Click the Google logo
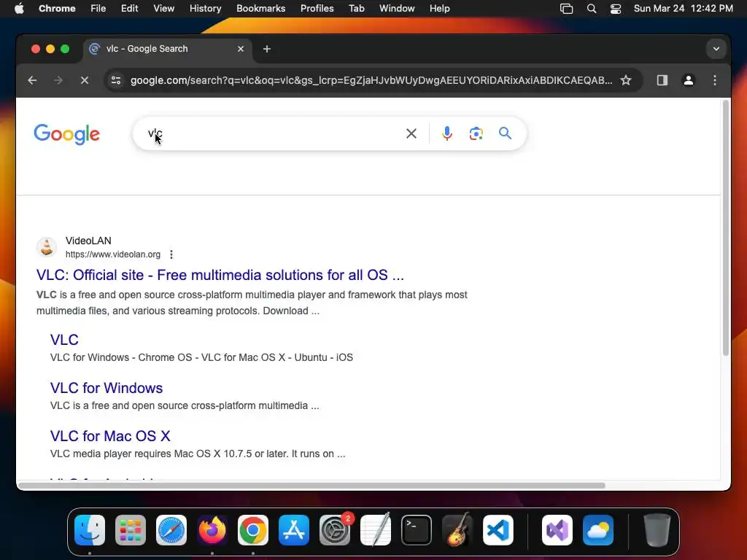This screenshot has width=747, height=560. 66,134
